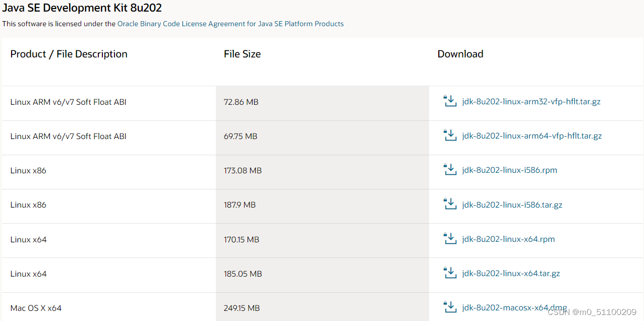
Task: Click download icon beside jdk-8u202-linux-x64.tar.gz
Action: coord(449,273)
